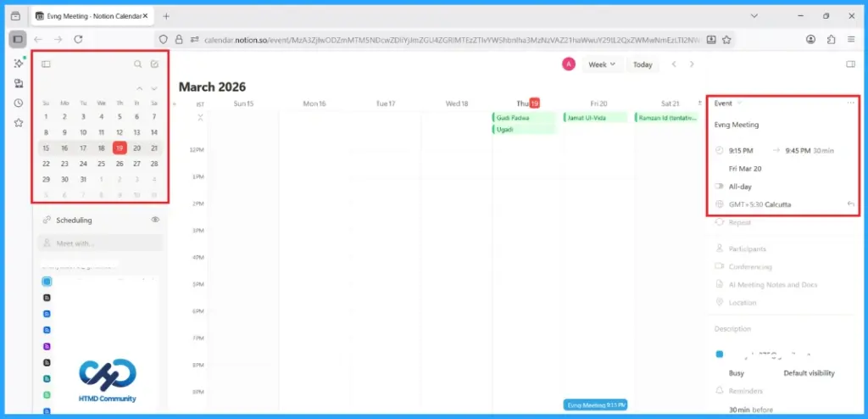Go to next month in mini calendar
Image resolution: width=868 pixels, height=419 pixels.
click(154, 88)
